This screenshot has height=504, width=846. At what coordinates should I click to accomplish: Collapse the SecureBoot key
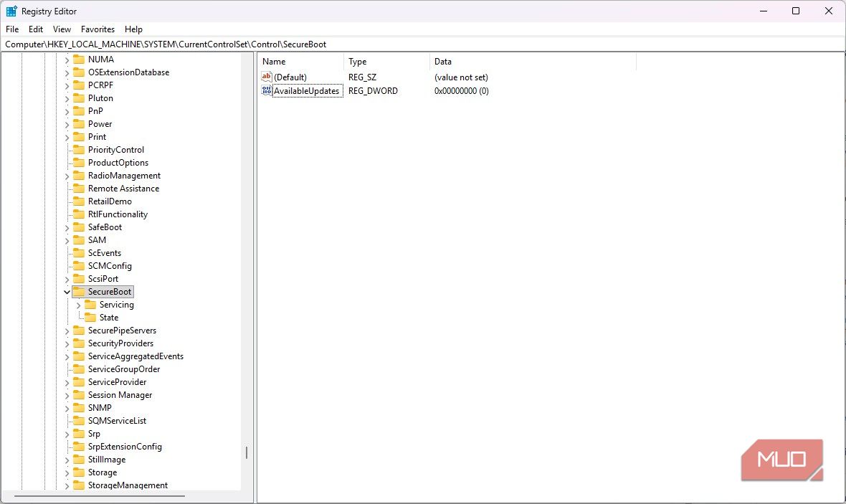[67, 292]
